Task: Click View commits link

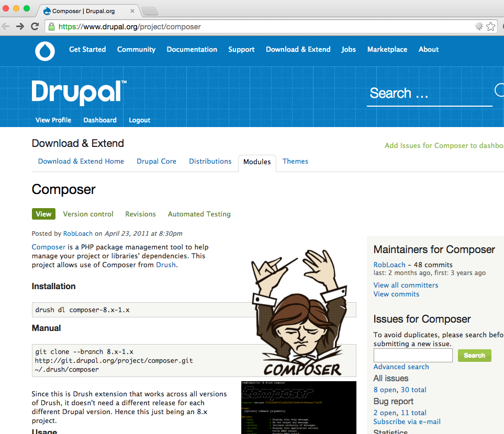Action: pos(396,294)
